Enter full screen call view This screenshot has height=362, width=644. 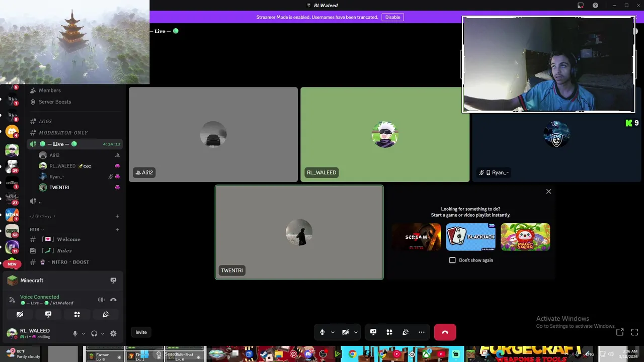pyautogui.click(x=634, y=332)
